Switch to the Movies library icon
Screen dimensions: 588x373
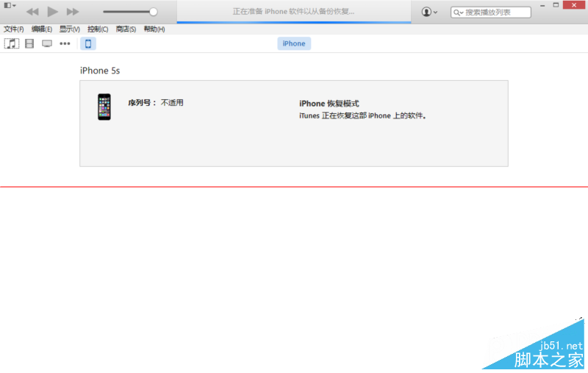tap(29, 43)
